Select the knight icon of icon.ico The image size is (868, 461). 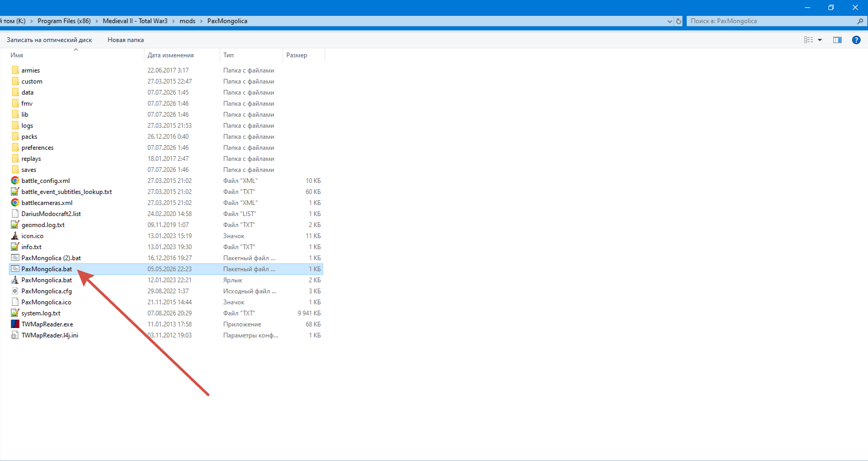click(15, 236)
